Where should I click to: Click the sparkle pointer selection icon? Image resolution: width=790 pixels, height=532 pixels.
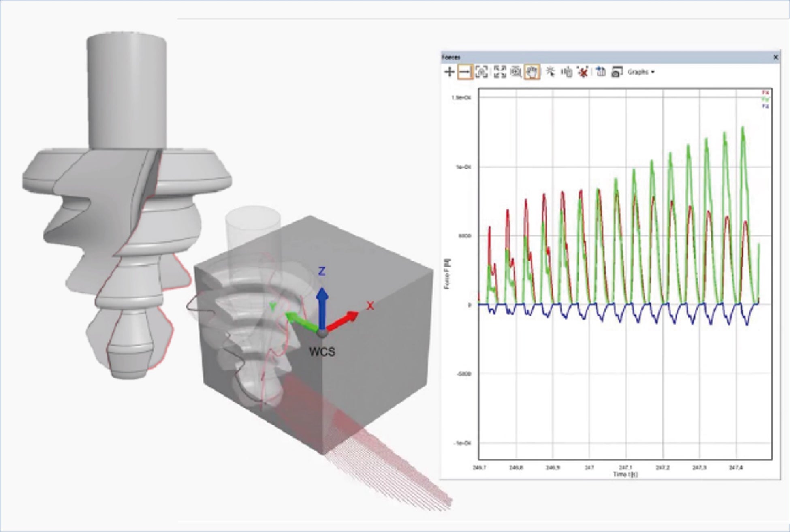[x=550, y=72]
